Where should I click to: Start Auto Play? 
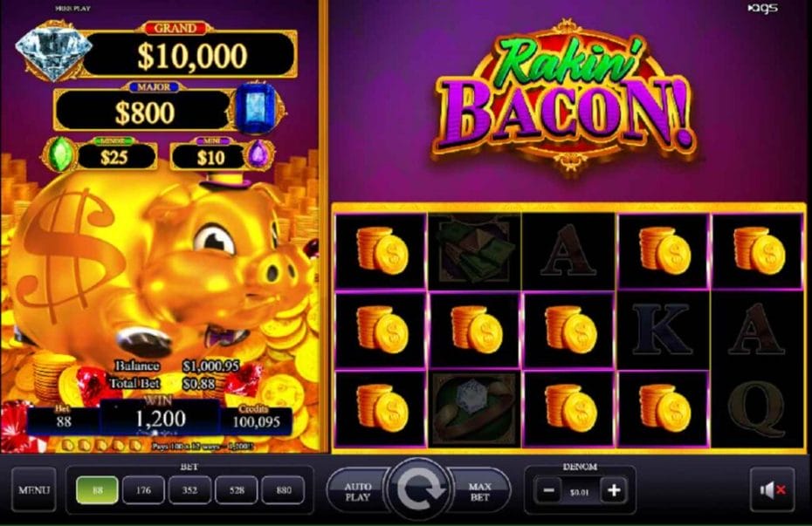[x=358, y=491]
